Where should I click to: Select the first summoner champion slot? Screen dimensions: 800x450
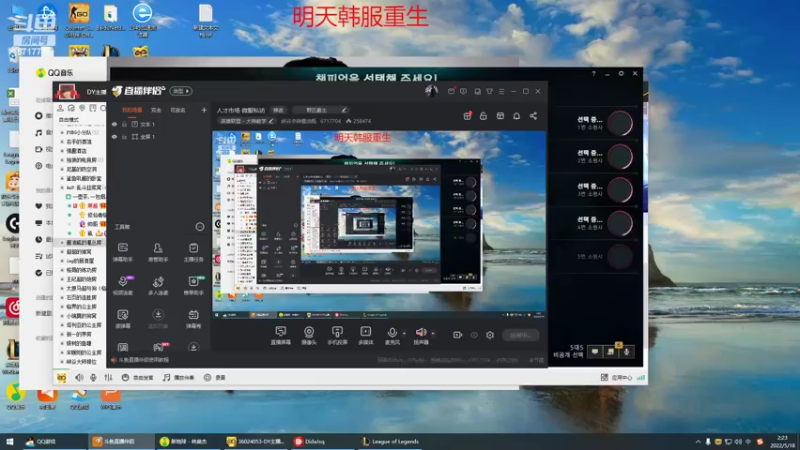620,123
